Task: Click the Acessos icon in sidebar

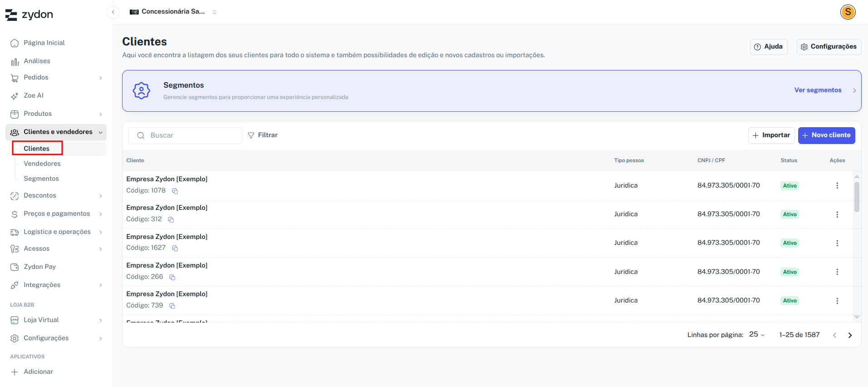Action: 15,249
